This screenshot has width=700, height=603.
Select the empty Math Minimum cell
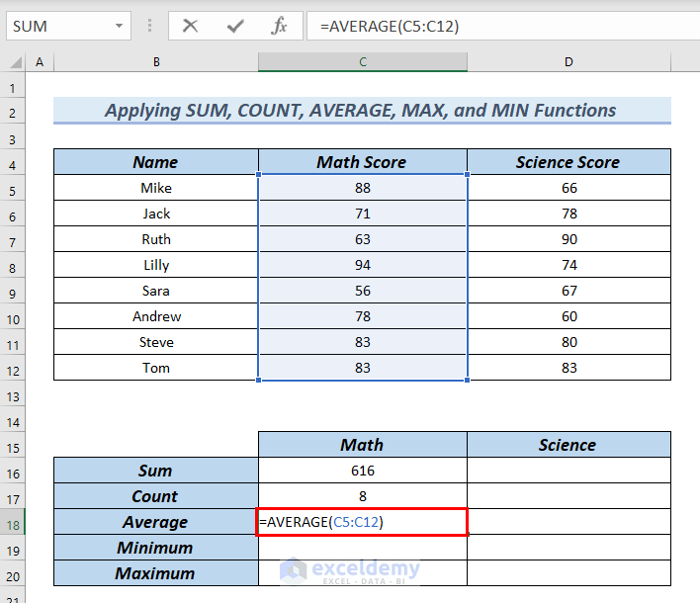362,548
